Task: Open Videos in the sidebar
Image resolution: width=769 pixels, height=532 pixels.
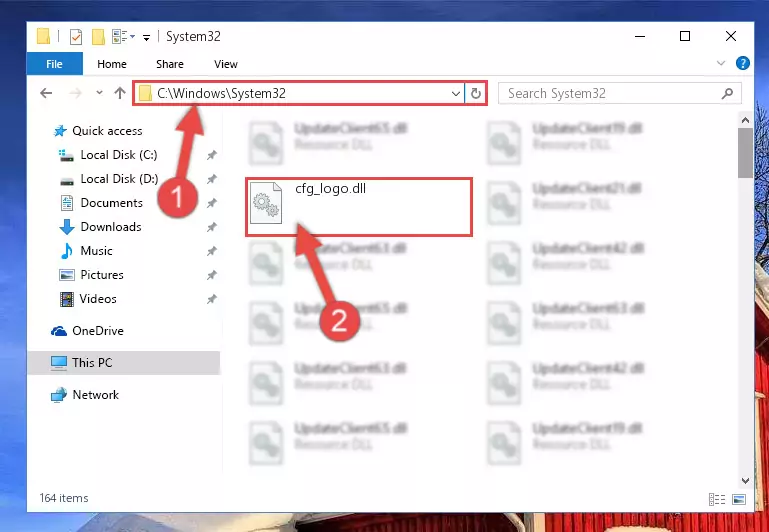Action: click(98, 299)
